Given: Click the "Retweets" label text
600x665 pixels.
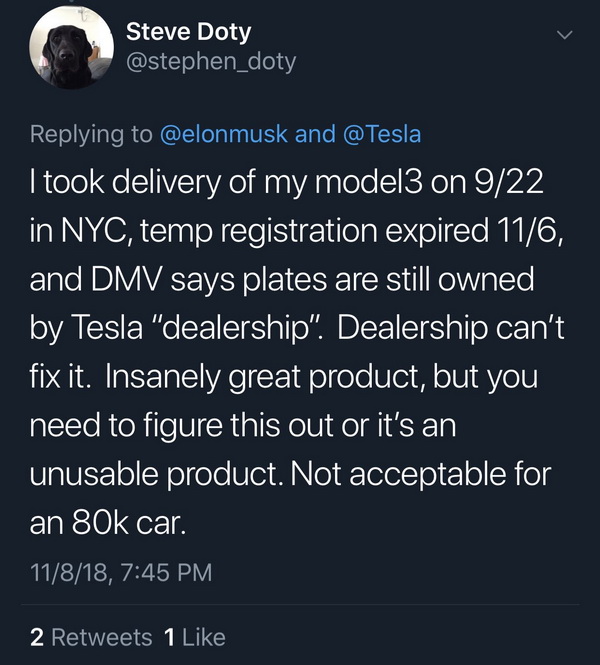Looking at the screenshot, I should (x=102, y=637).
